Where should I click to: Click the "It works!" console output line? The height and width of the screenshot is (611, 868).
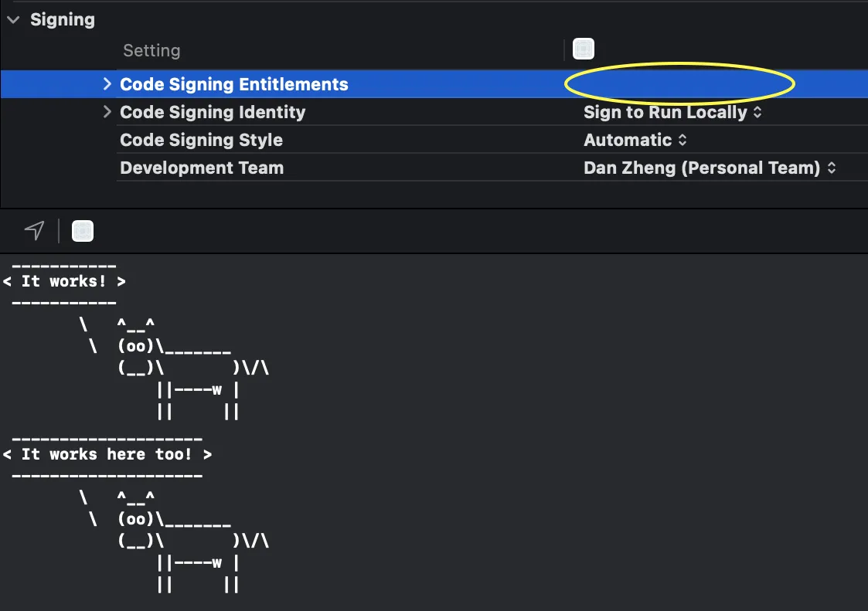pyautogui.click(x=64, y=281)
